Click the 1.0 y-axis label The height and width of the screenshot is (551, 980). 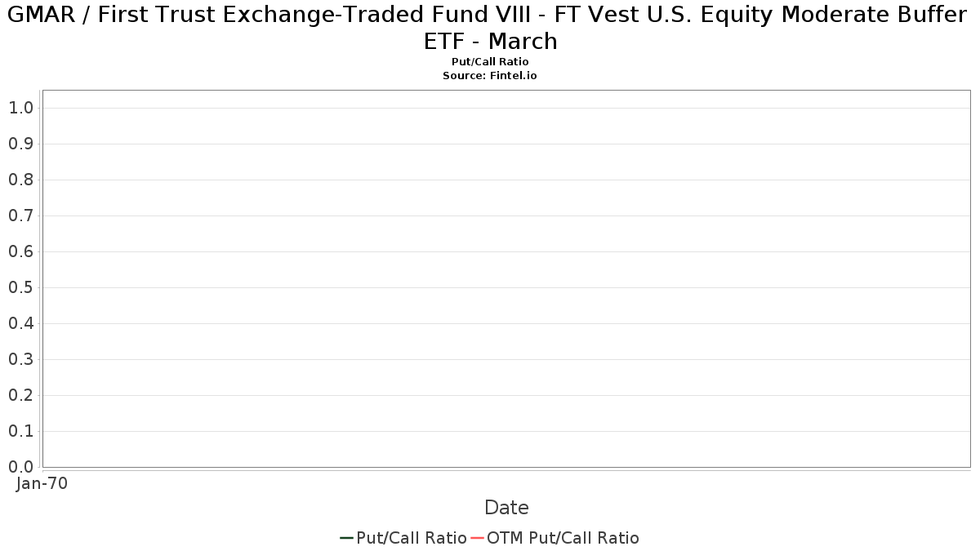[x=20, y=108]
